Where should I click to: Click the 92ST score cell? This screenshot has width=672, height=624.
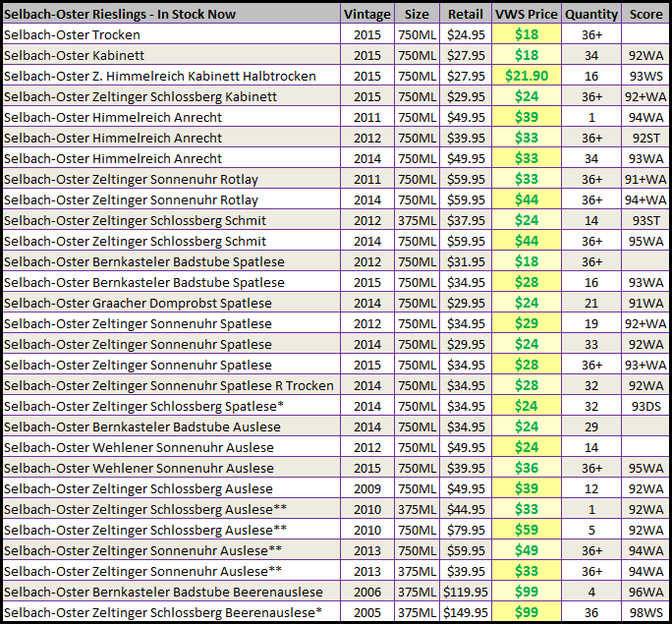(645, 138)
